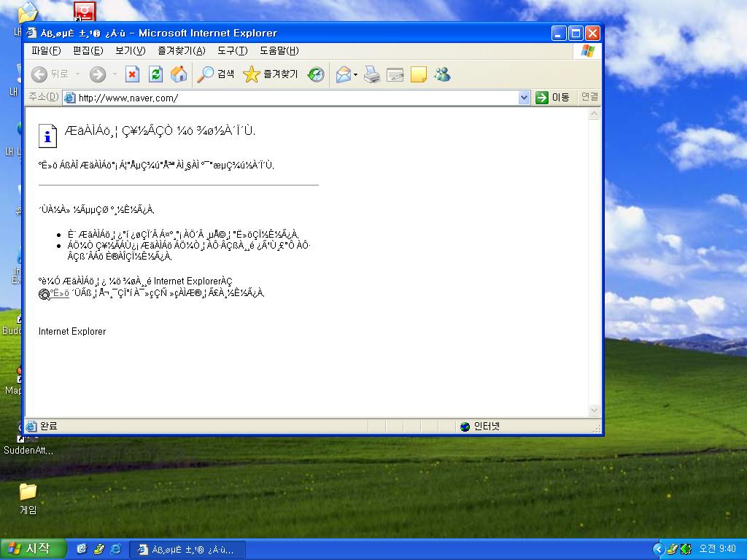This screenshot has width=747, height=560.
Task: Open the 게임 folder on desktop
Action: click(x=28, y=499)
